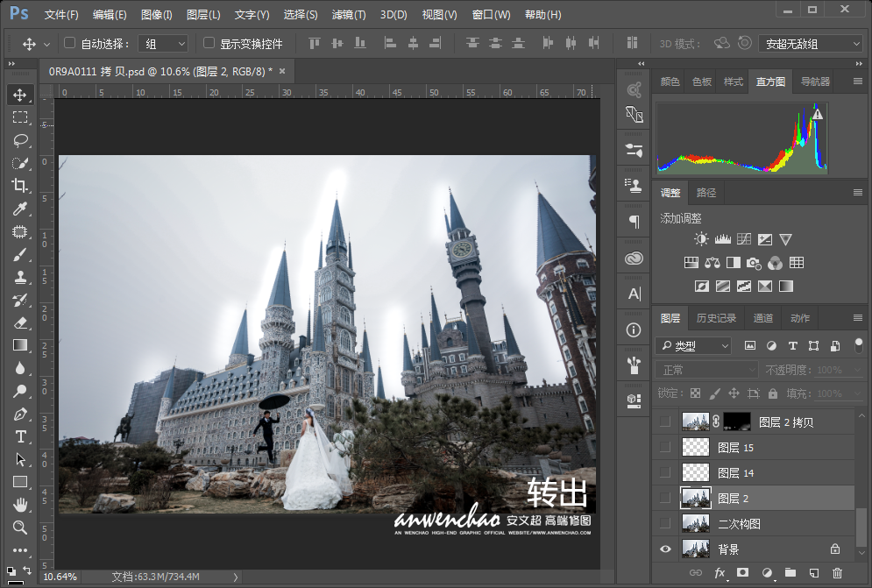This screenshot has height=588, width=872.
Task: Create a new layer group folder
Action: click(x=790, y=572)
